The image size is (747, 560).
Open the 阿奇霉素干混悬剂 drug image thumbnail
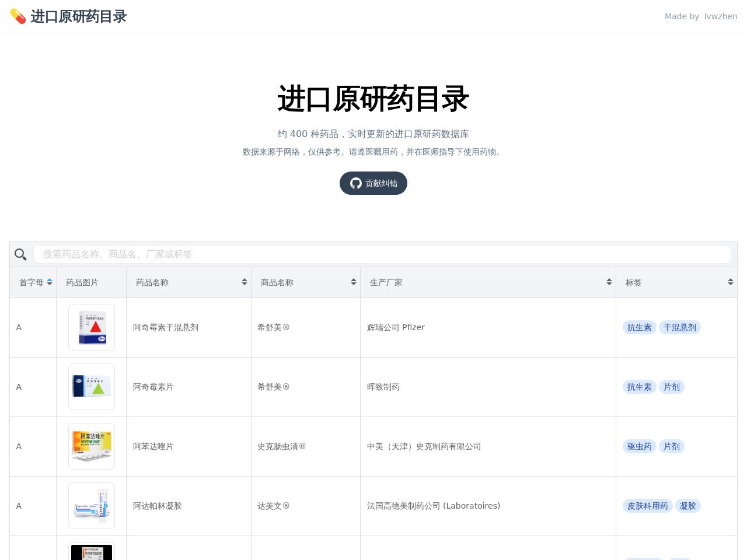[x=92, y=327]
